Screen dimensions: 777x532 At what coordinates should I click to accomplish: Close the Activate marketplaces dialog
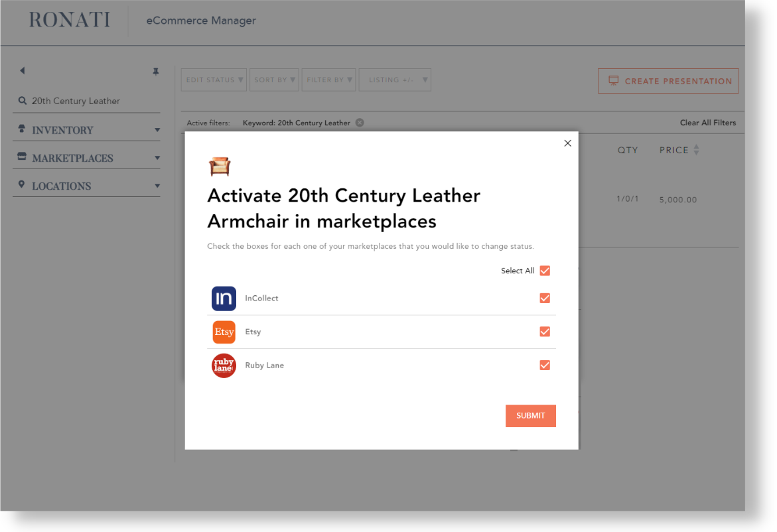[568, 143]
